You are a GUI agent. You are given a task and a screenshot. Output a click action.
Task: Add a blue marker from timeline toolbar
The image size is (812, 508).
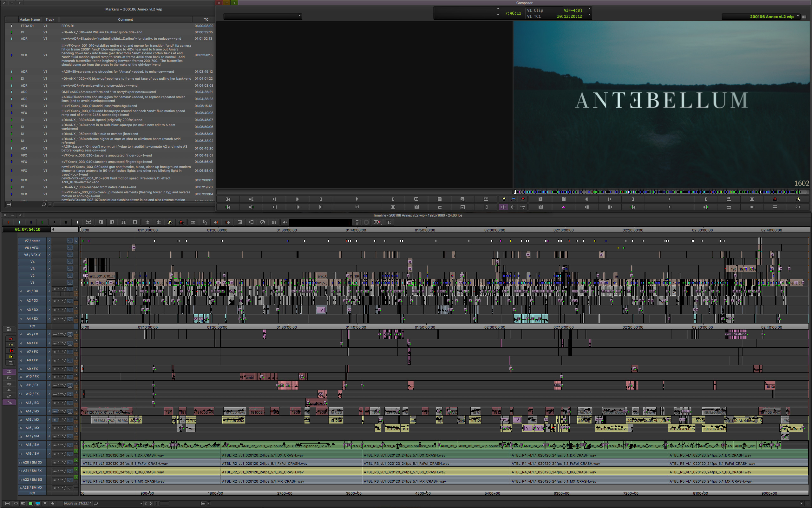(x=31, y=223)
